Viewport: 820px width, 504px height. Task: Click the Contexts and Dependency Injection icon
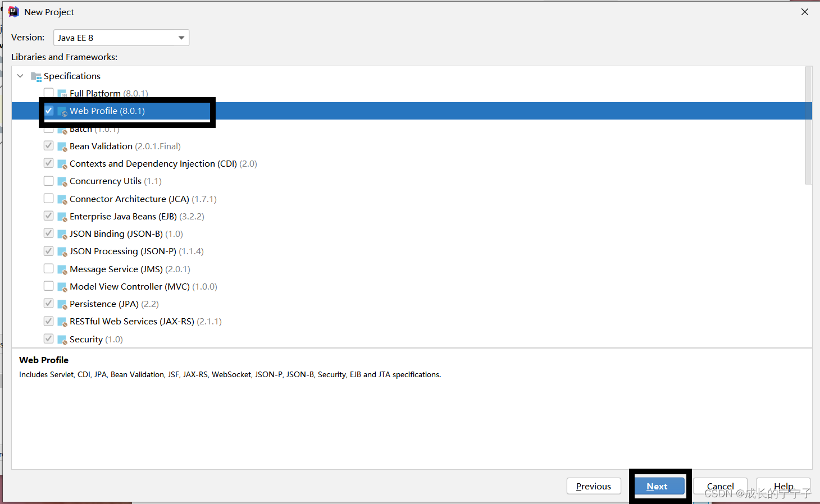pos(62,164)
